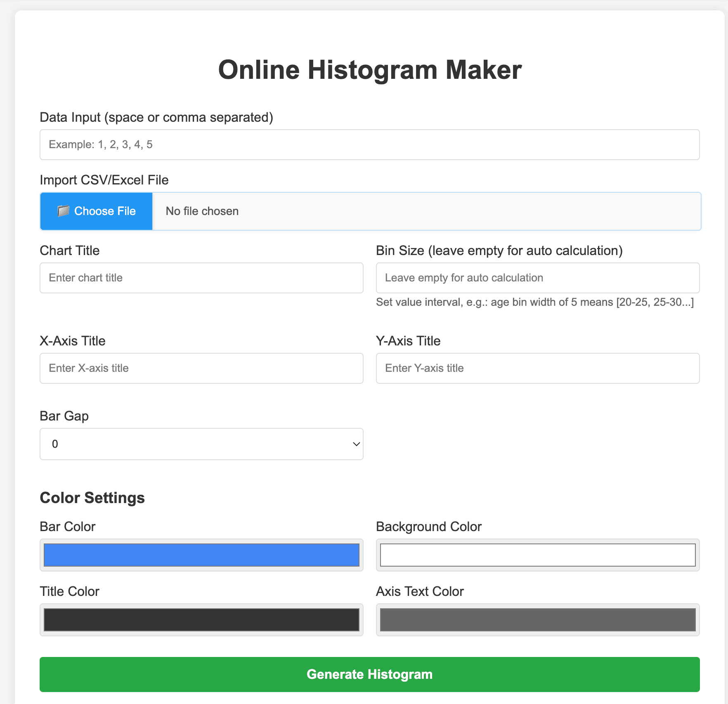Open the gray Axis Text Color swatch
This screenshot has height=704, width=728.
point(538,620)
